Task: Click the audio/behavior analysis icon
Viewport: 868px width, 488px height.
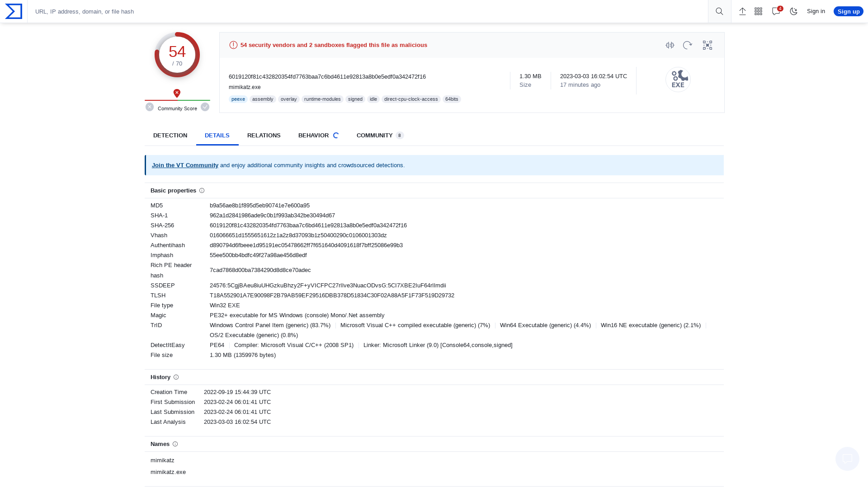Action: pyautogui.click(x=670, y=45)
